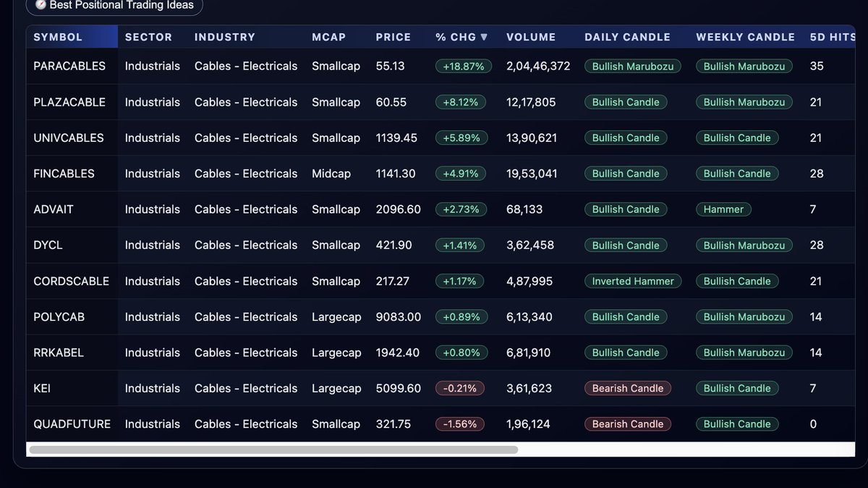Click price 9083.00 cell
This screenshot has height=488, width=868.
(x=399, y=317)
